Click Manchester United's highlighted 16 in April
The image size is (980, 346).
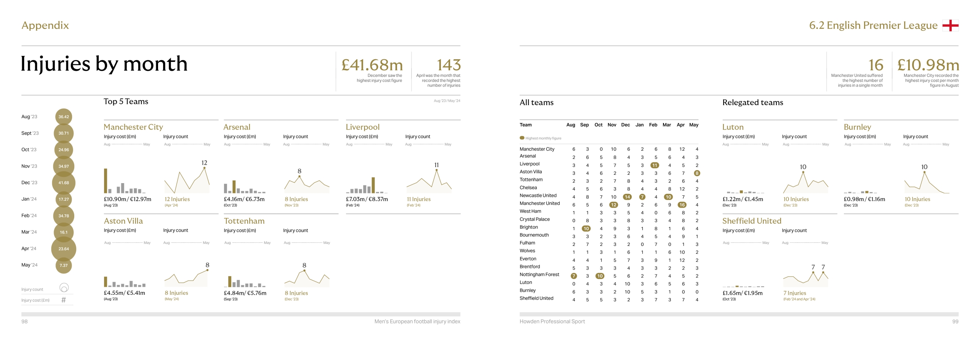[682, 205]
